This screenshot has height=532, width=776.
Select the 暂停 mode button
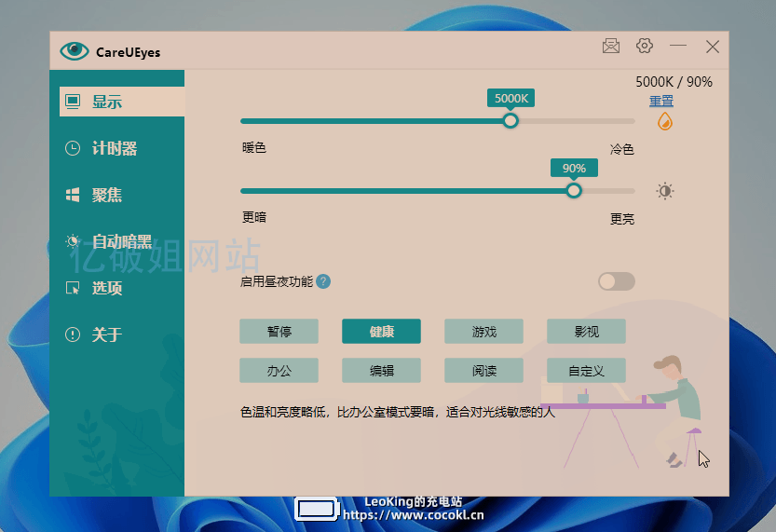(x=279, y=331)
